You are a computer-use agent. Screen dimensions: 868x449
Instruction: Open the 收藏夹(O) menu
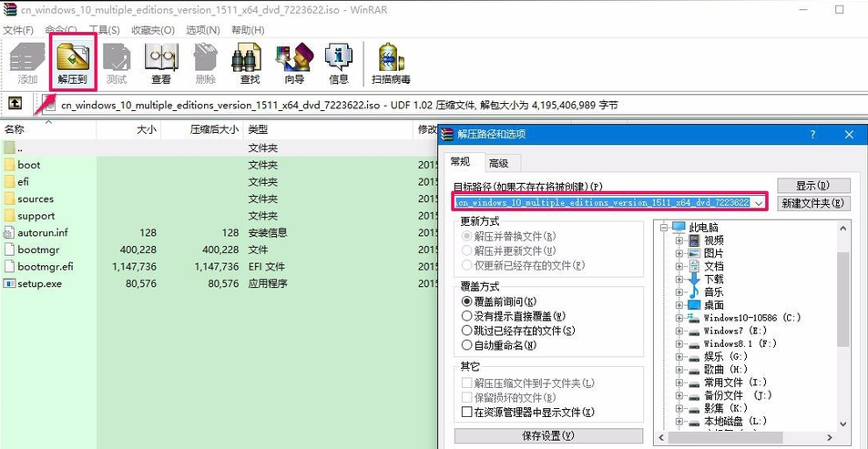[153, 30]
